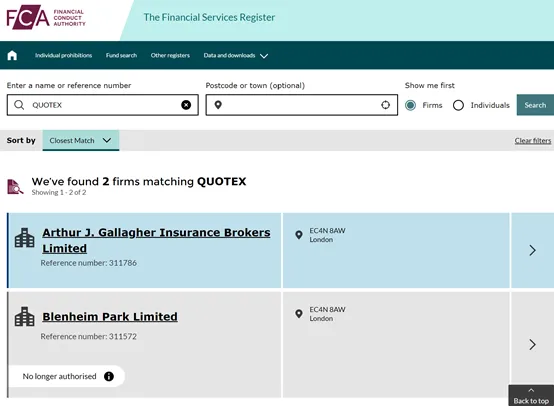The height and width of the screenshot is (406, 554).
Task: Click the Search button
Action: [x=535, y=105]
